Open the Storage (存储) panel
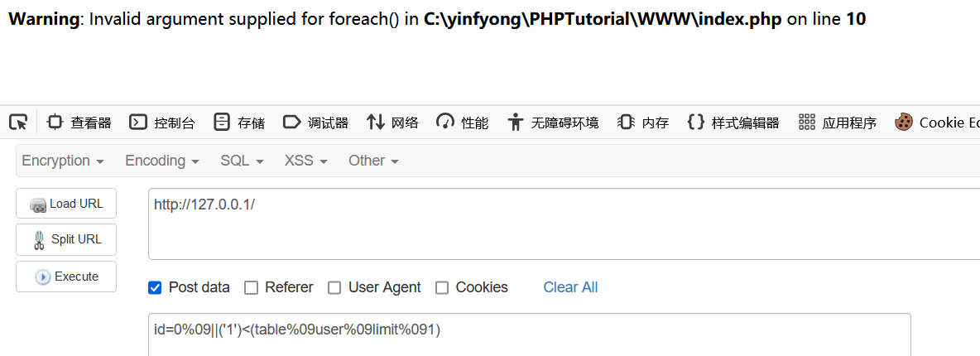The image size is (980, 356). (x=238, y=122)
